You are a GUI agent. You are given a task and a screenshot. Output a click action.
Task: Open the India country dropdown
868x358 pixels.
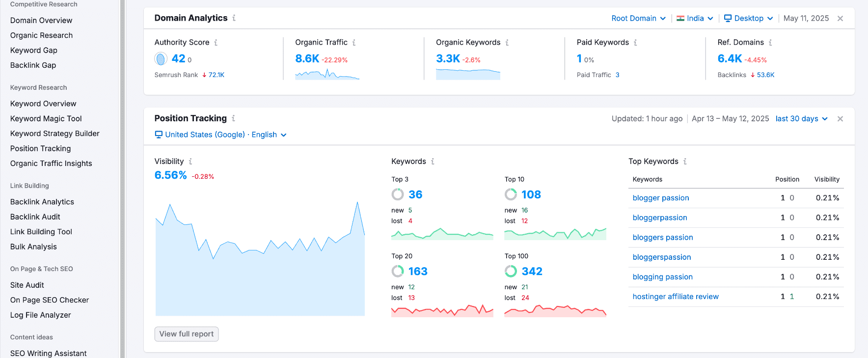(x=695, y=18)
